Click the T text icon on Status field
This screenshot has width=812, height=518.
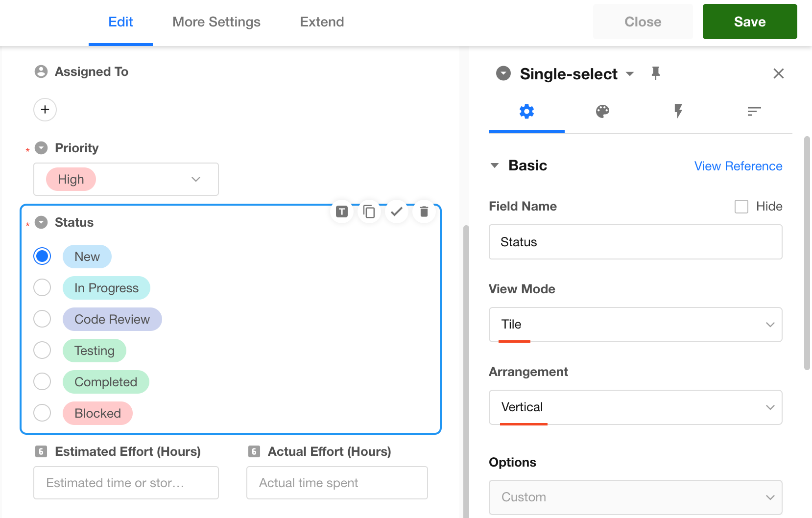coord(342,212)
